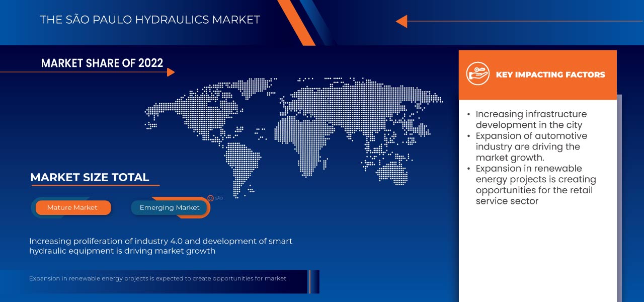This screenshot has width=644, height=302.
Task: Click the SÃO location marker icon
Action: pos(211,198)
